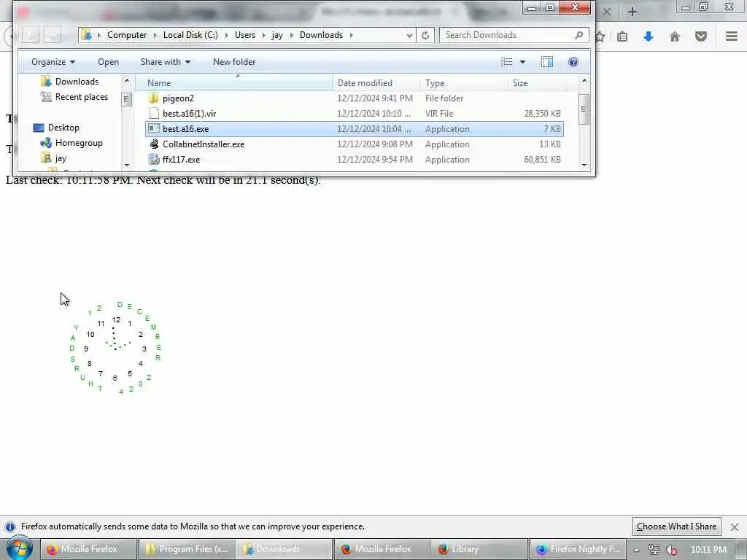Show hidden system tray icons
This screenshot has width=747, height=560.
(636, 550)
